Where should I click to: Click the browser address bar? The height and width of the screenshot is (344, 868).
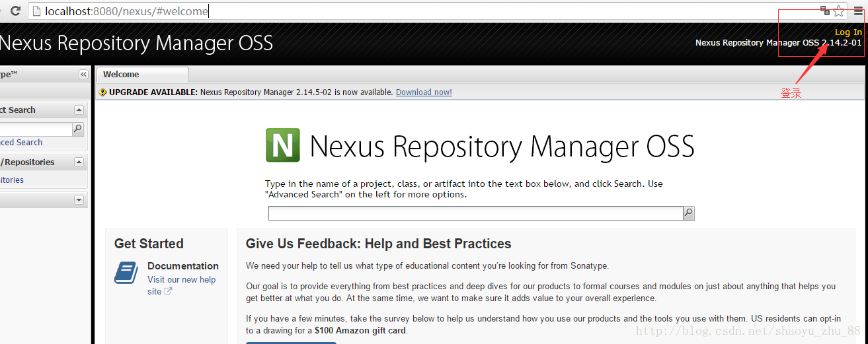423,11
